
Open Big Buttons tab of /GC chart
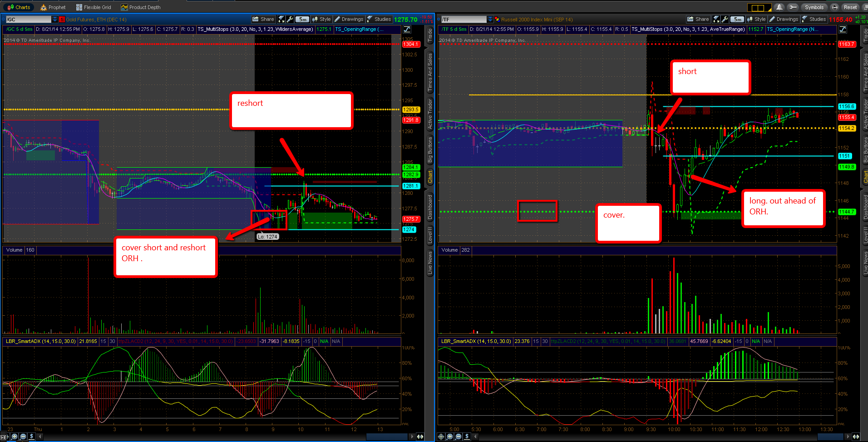[430, 149]
